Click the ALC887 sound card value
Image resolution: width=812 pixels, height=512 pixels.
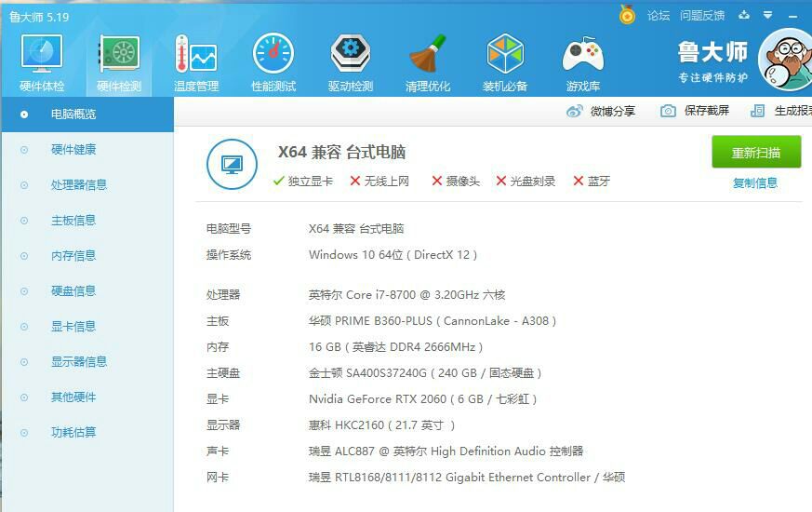(x=446, y=451)
